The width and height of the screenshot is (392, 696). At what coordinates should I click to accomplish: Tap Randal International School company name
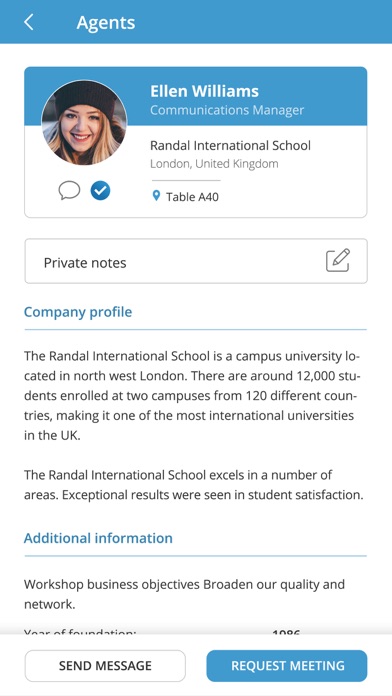point(230,146)
